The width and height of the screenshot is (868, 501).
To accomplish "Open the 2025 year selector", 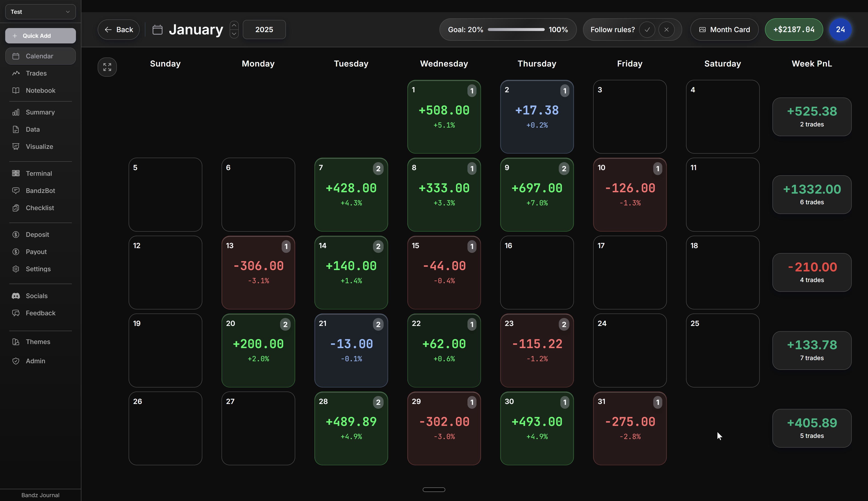I will coord(264,30).
